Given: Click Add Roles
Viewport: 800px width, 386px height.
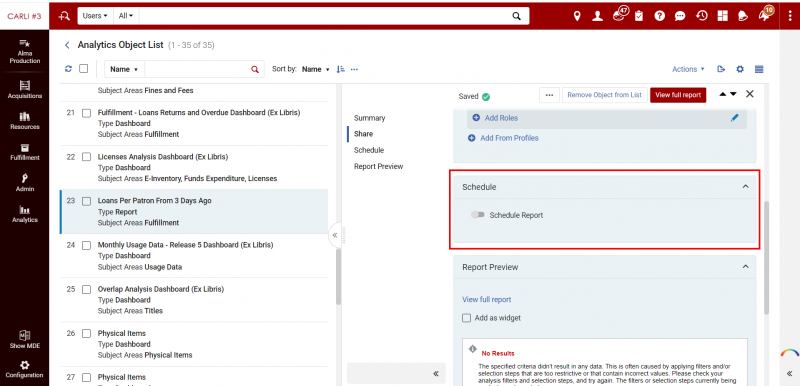Looking at the screenshot, I should pos(495,118).
